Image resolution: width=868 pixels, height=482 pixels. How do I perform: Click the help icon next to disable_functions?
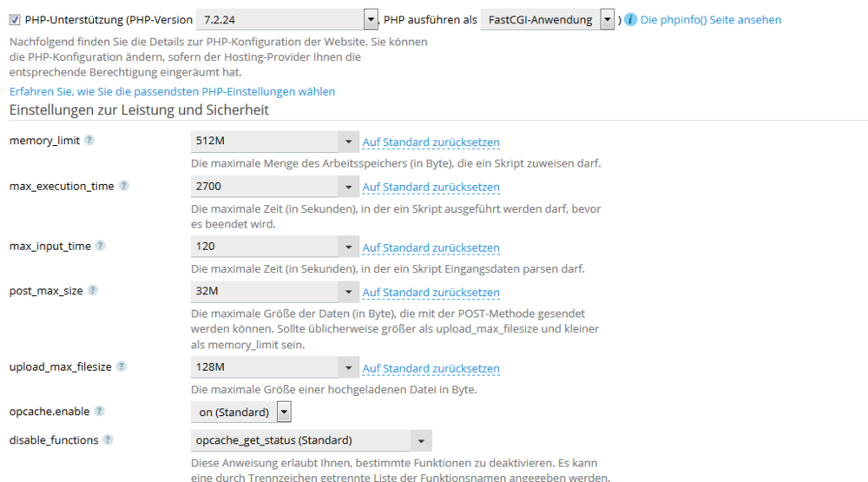pyautogui.click(x=108, y=440)
